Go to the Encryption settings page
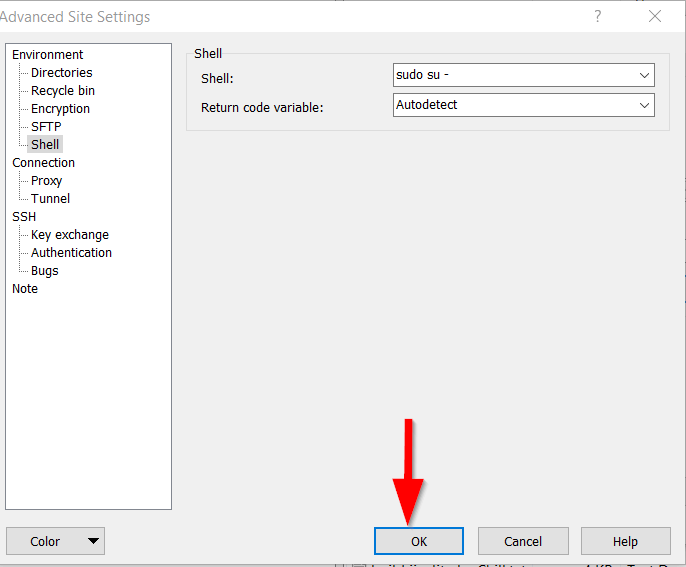The width and height of the screenshot is (686, 567). point(60,109)
